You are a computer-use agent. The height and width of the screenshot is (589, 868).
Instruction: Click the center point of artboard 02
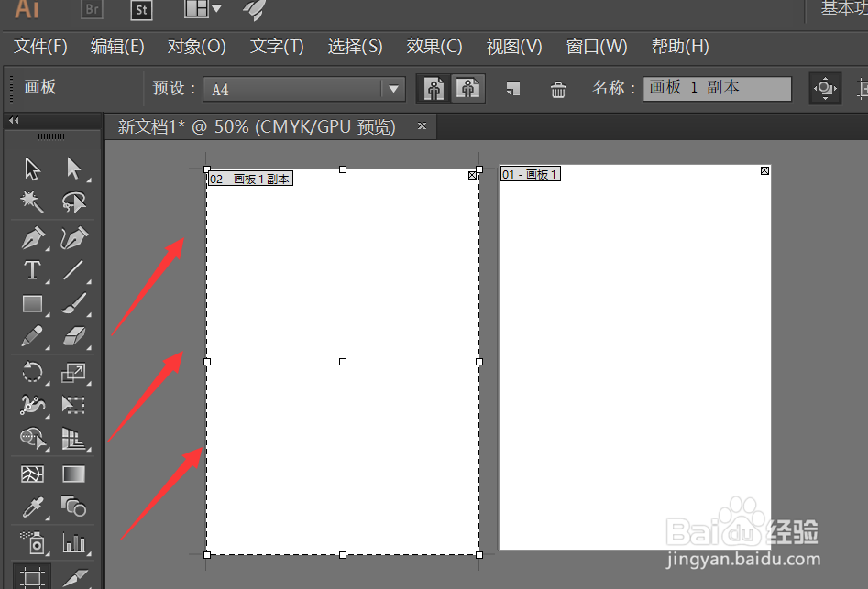coord(343,362)
